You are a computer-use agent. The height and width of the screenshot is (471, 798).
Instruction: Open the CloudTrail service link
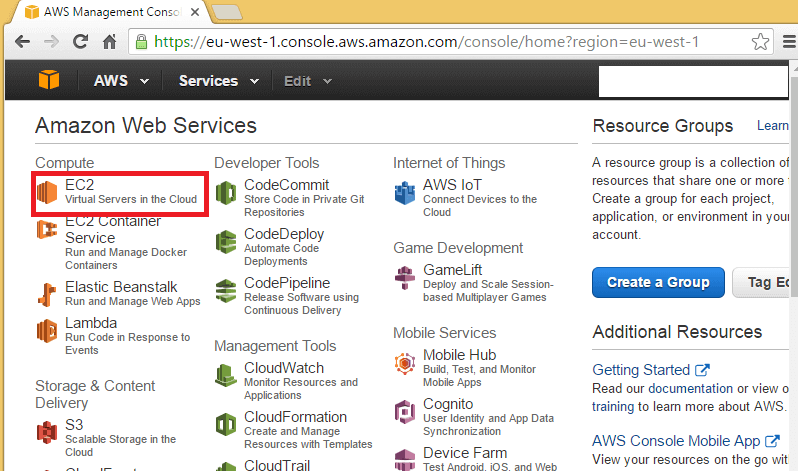(x=277, y=465)
